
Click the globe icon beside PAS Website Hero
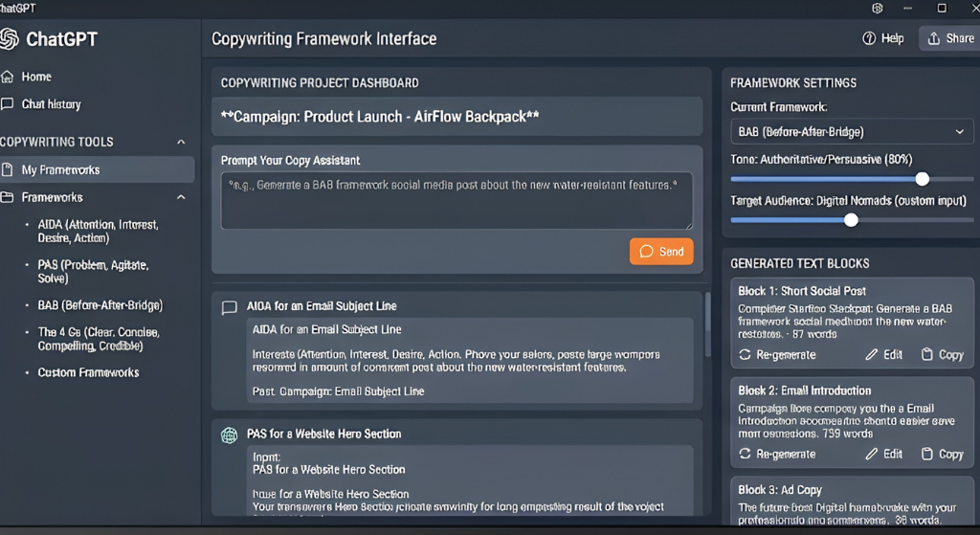230,435
